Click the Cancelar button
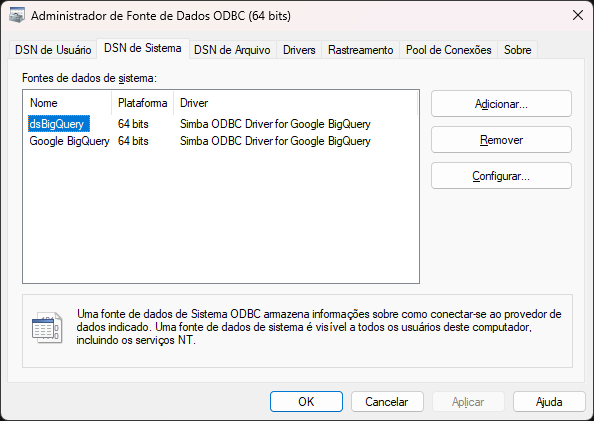 387,401
